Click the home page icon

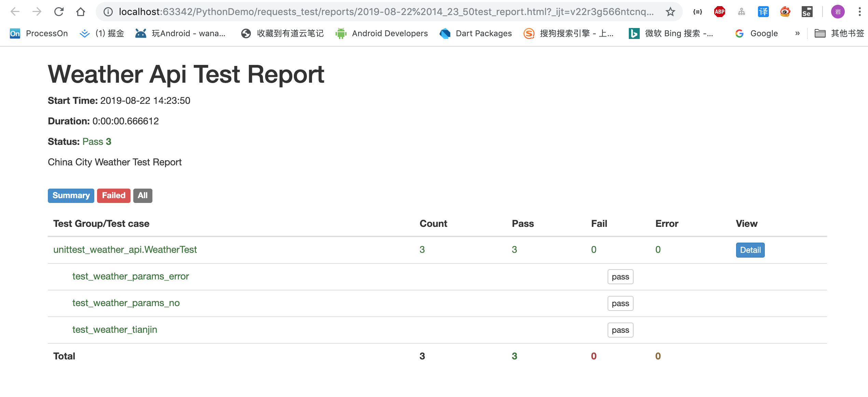[81, 12]
